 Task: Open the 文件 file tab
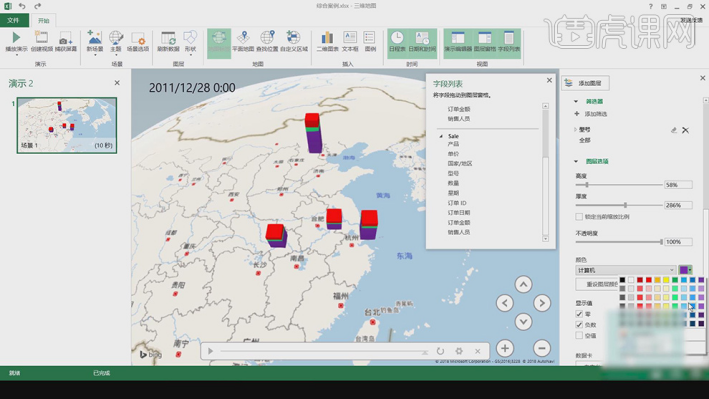coord(14,20)
